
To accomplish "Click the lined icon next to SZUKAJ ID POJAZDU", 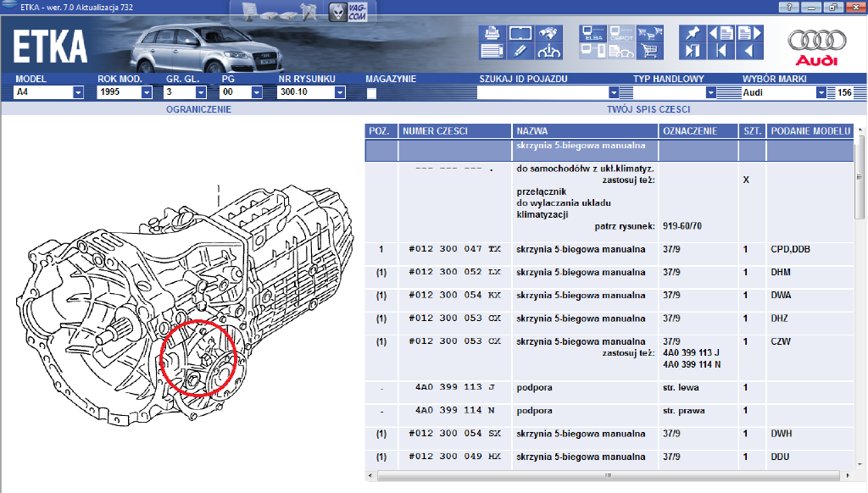I will [x=626, y=92].
